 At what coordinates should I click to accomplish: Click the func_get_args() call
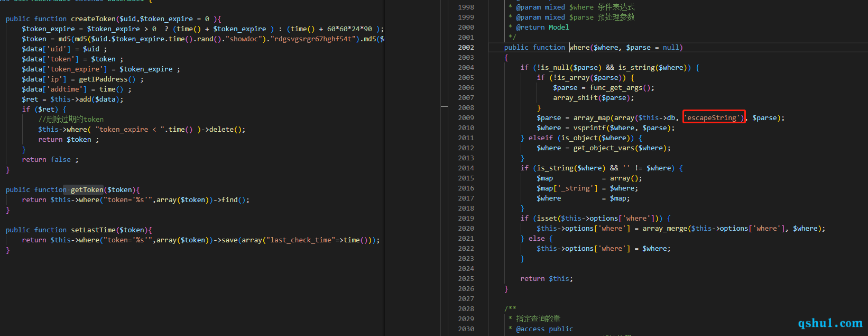[x=622, y=87]
